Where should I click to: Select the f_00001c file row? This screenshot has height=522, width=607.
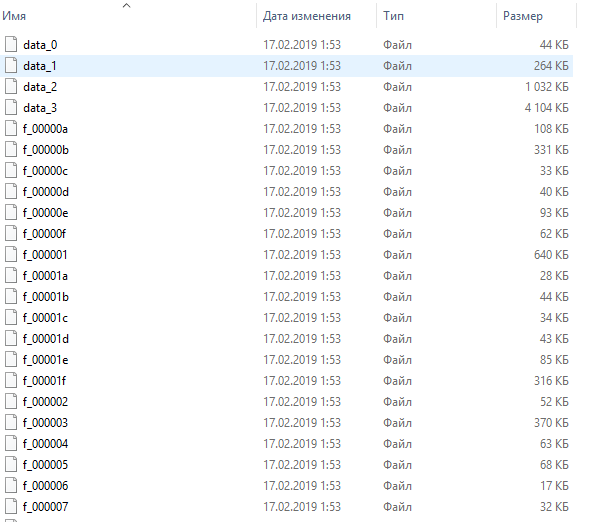pos(45,318)
